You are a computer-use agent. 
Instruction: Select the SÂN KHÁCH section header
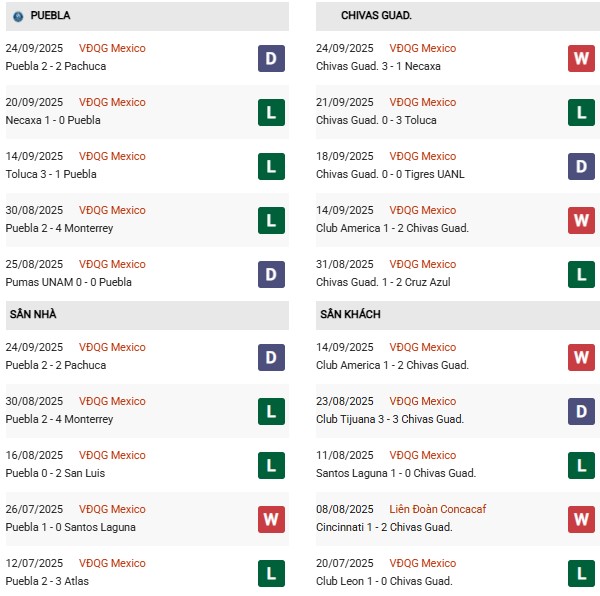click(x=458, y=315)
